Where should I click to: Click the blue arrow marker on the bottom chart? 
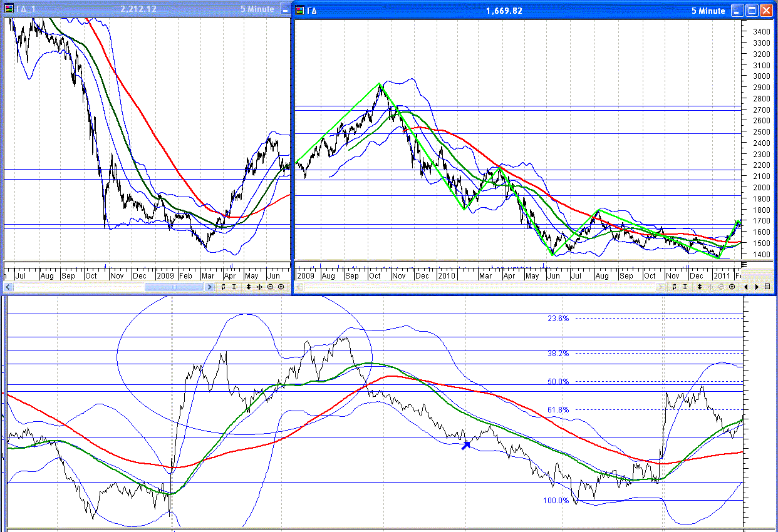[x=465, y=445]
